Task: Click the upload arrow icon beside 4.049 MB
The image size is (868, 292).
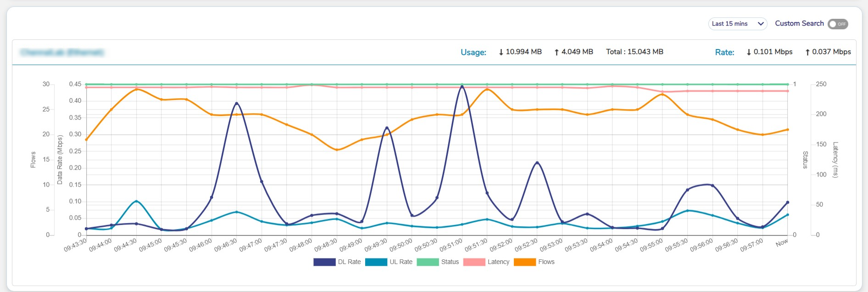Action: (556, 52)
